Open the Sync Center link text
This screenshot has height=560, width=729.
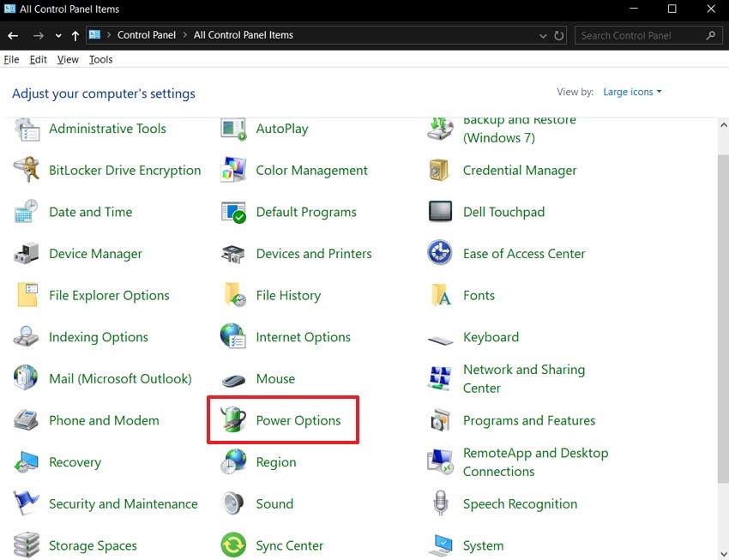tap(289, 545)
